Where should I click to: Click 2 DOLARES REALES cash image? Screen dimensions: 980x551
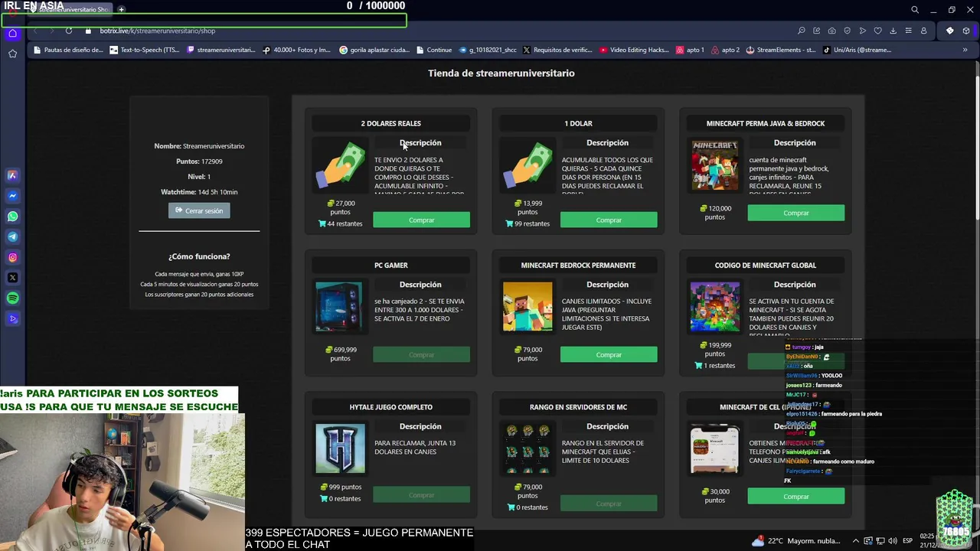tap(340, 165)
